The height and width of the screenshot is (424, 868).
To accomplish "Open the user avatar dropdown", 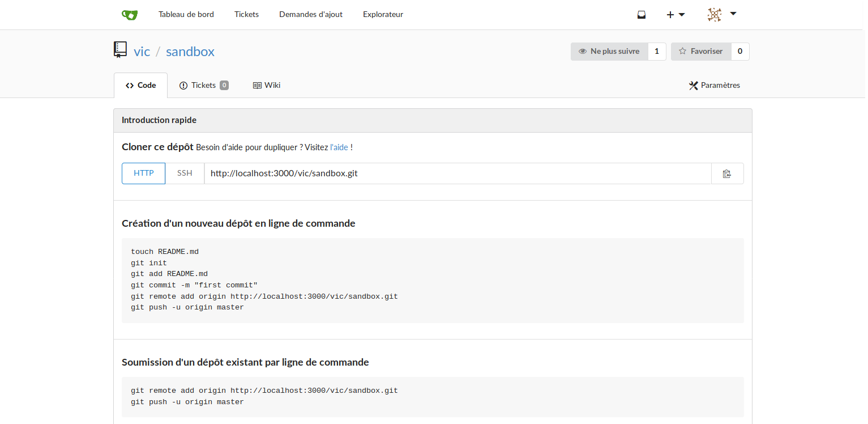I will point(722,15).
